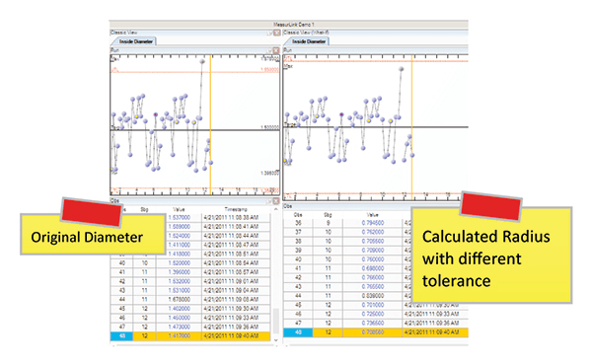Viewport: 592px width, 364px height.
Task: Select the Inside Diameter tab in What-If view
Action: (x=309, y=41)
